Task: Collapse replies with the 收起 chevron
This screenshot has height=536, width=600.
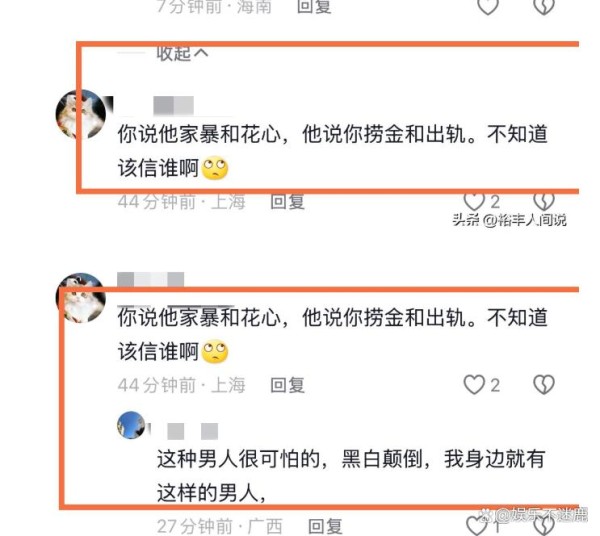Action: click(x=183, y=54)
